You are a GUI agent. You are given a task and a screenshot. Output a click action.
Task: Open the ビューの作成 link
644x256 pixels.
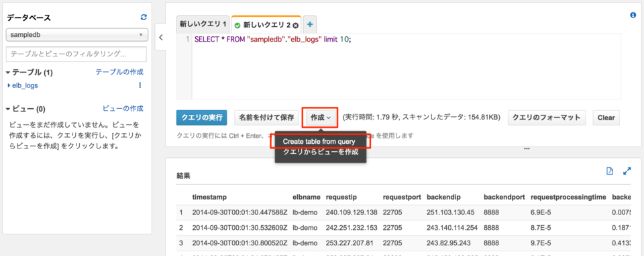click(123, 109)
